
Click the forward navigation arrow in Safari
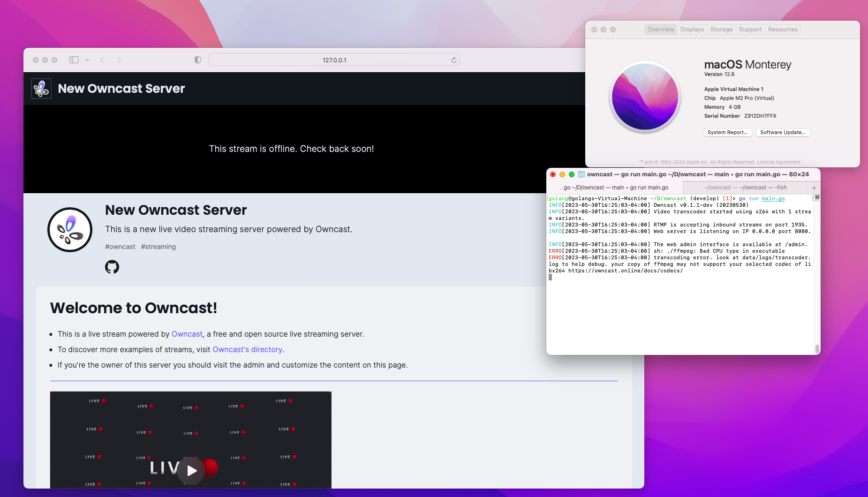coord(119,60)
